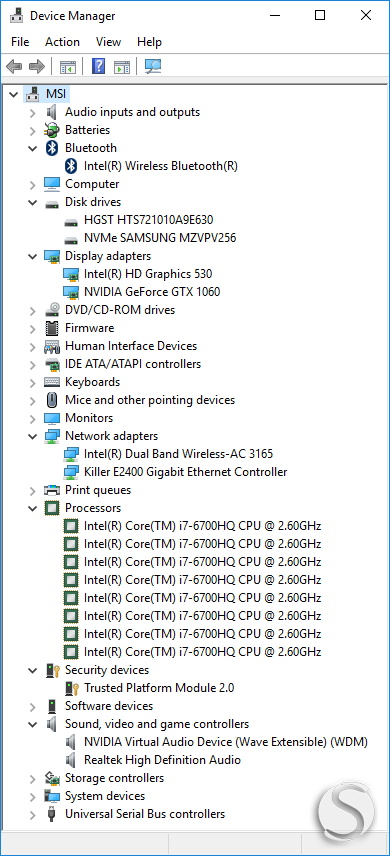Click the Firmware chip icon
The height and width of the screenshot is (856, 390).
point(52,328)
